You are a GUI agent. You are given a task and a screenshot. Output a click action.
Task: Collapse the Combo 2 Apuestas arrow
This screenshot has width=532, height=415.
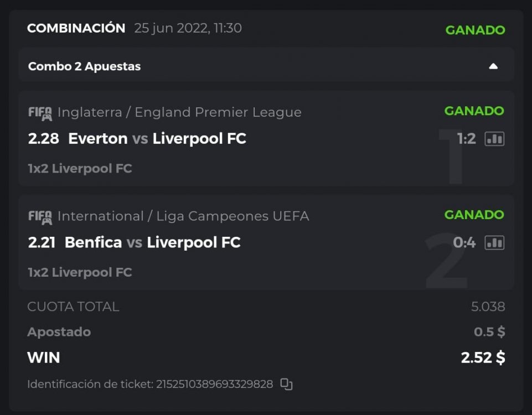point(493,66)
